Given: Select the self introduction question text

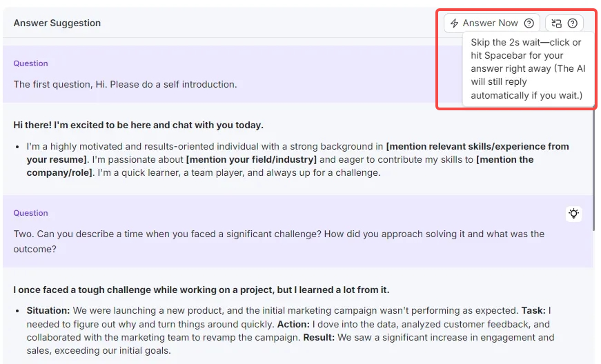Looking at the screenshot, I should click(x=125, y=84).
